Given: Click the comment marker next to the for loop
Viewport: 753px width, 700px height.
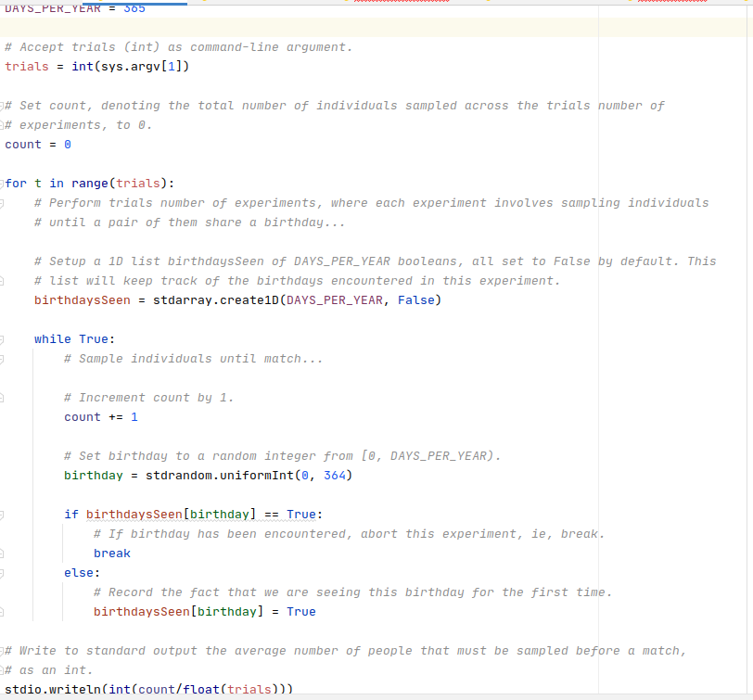Looking at the screenshot, I should click(x=4, y=183).
